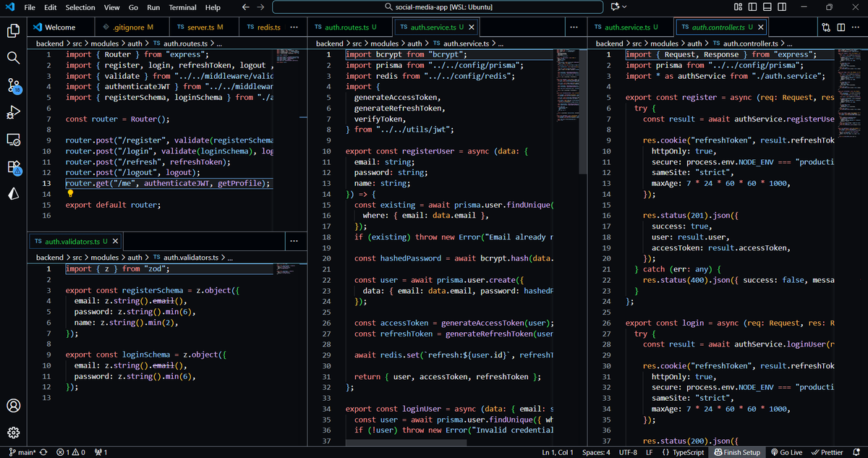This screenshot has width=868, height=458.
Task: Click Finish Setup in status bar
Action: [x=737, y=452]
